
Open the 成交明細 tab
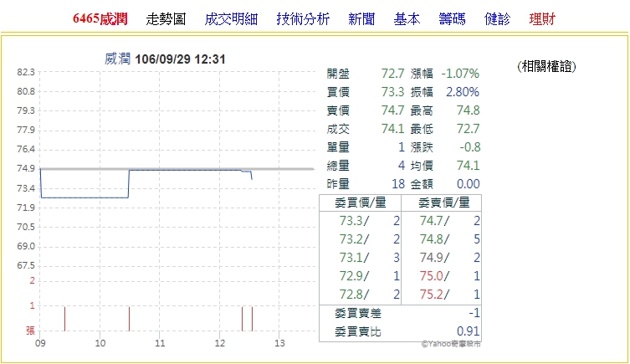pos(231,19)
